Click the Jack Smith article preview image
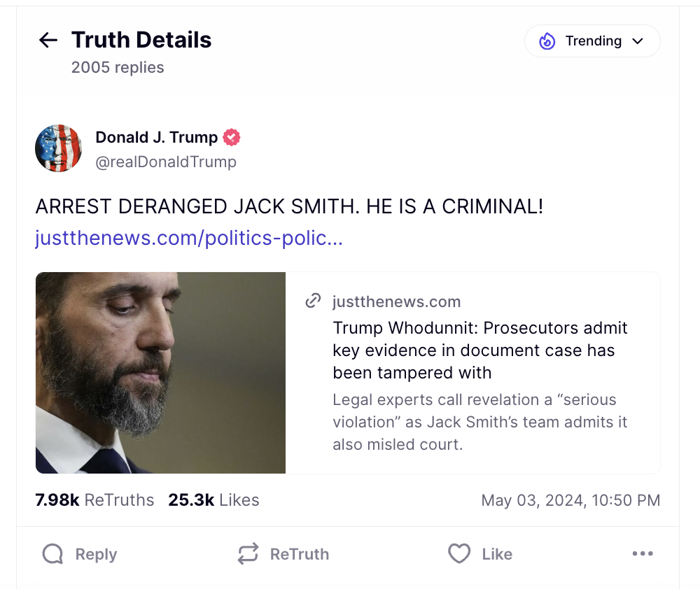The height and width of the screenshot is (589, 700). tap(160, 372)
